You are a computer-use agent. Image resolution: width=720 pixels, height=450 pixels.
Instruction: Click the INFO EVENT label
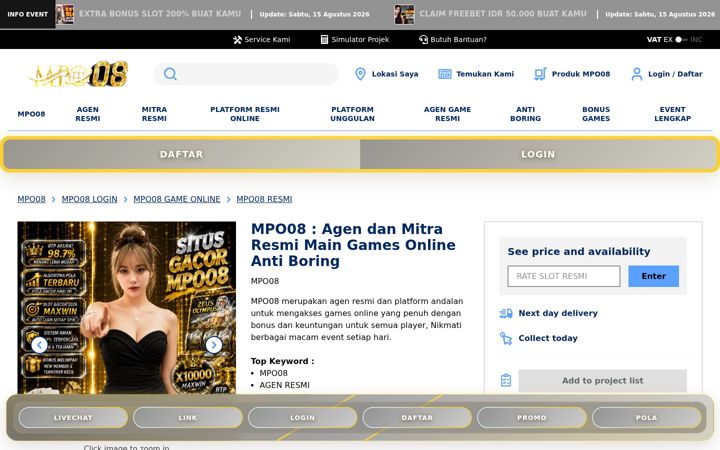(x=28, y=14)
